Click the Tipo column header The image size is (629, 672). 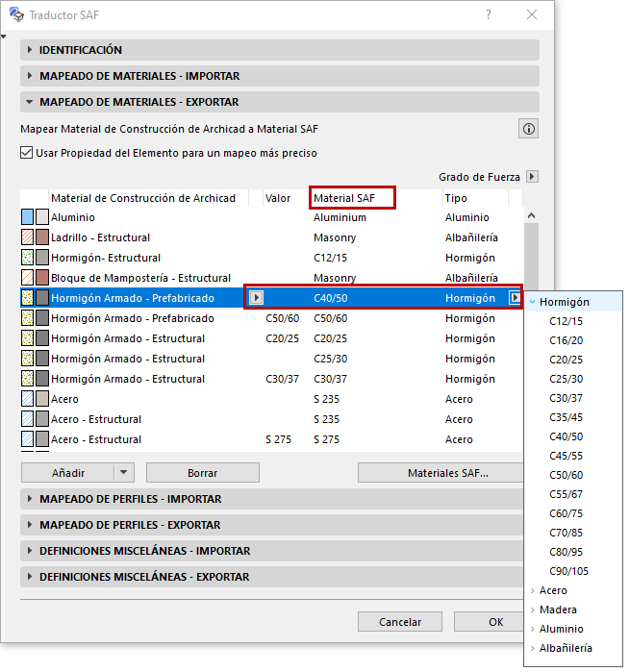[456, 198]
